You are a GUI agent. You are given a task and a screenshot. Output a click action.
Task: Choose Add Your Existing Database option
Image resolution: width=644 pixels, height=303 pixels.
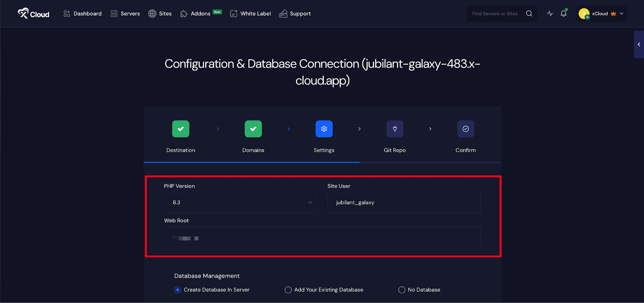(x=288, y=290)
